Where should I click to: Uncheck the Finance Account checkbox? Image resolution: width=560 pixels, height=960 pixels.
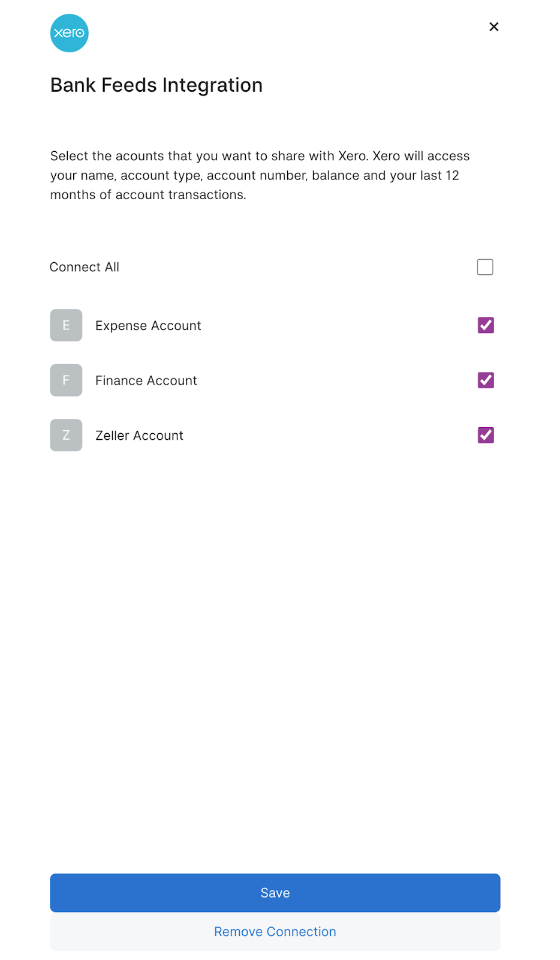(485, 380)
